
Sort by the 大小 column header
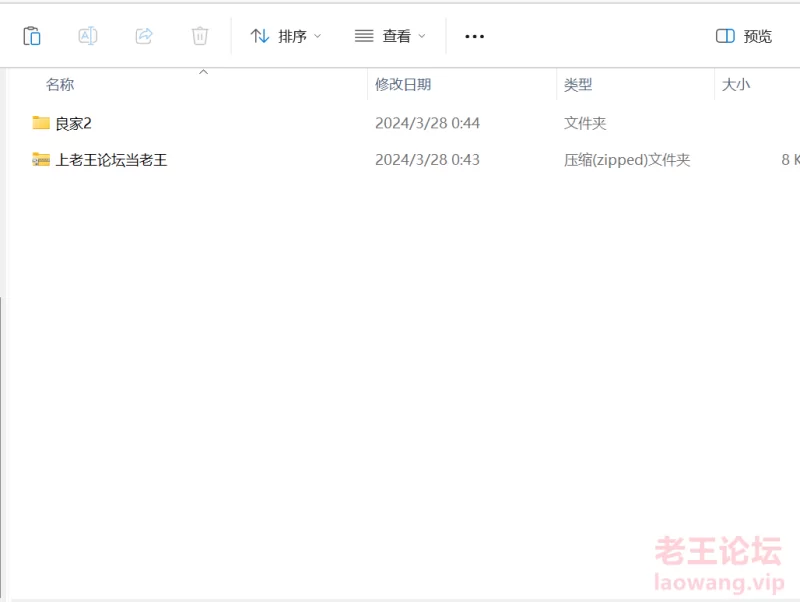[x=736, y=85]
